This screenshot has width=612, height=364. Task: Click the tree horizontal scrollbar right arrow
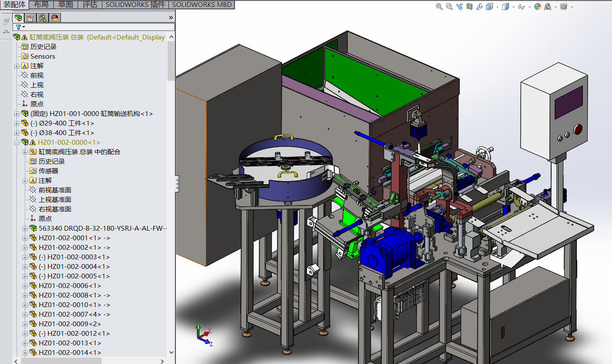point(163,361)
